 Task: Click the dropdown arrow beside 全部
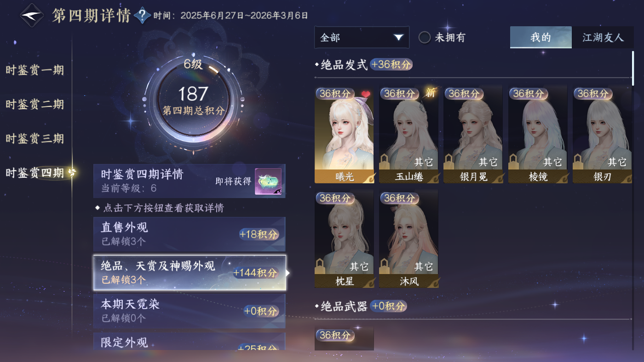pyautogui.click(x=398, y=37)
